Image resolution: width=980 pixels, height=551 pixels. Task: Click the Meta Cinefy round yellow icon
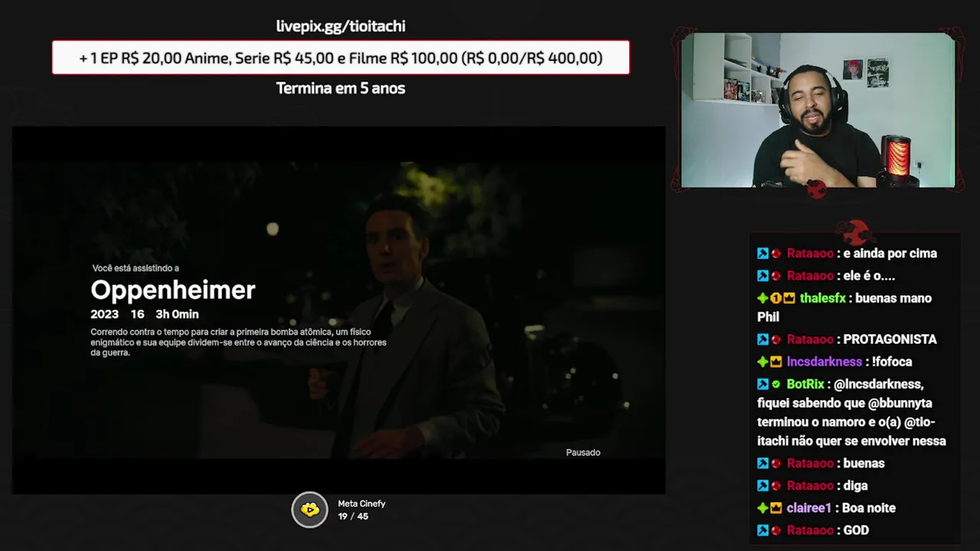pyautogui.click(x=309, y=510)
